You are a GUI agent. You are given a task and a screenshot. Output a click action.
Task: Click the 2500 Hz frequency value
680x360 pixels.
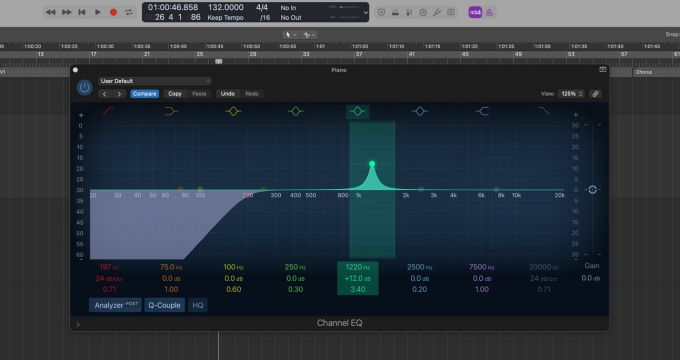(x=419, y=267)
